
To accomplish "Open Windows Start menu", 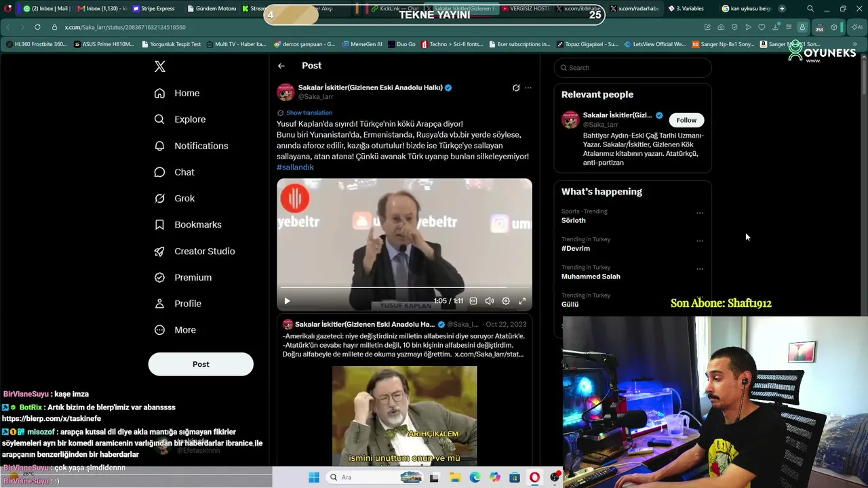I will pyautogui.click(x=314, y=477).
